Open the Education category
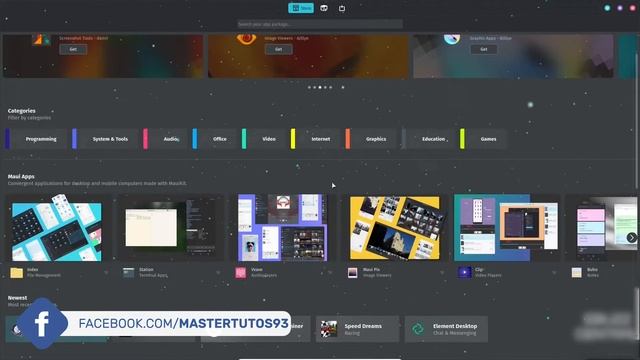Viewport: 640px width, 360px height. click(x=428, y=139)
